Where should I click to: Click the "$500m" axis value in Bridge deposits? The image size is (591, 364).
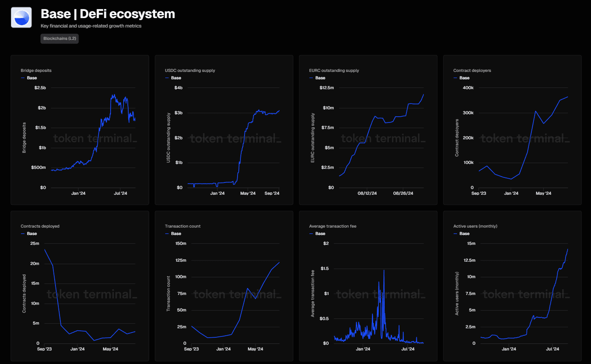click(39, 168)
